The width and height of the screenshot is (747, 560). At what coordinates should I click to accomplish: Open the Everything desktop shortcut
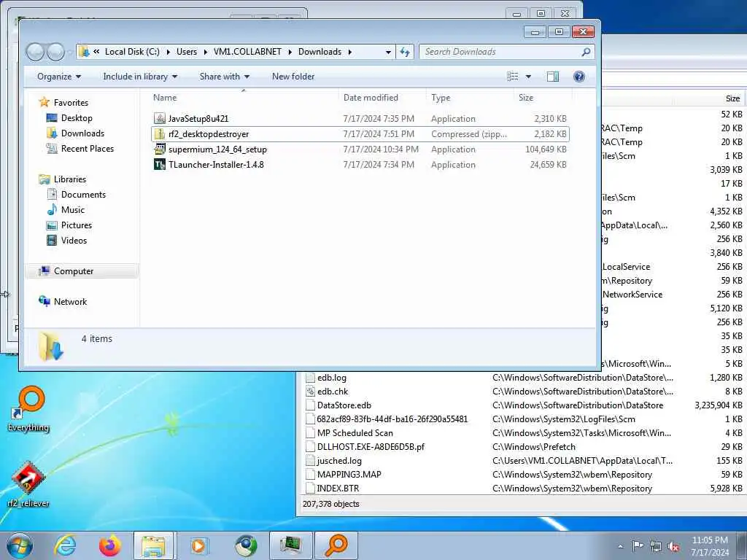tap(28, 409)
